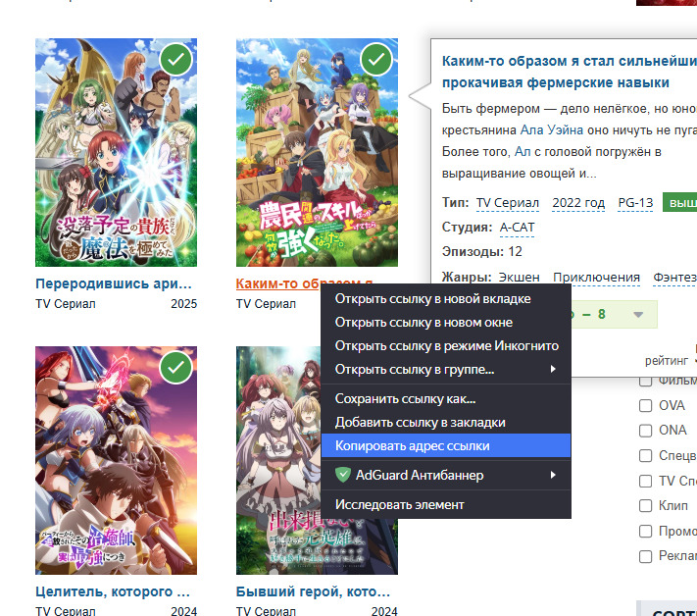Screen dimensions: 697x616
Task: Open 'Переродившись ари...' title link
Action: 113,283
